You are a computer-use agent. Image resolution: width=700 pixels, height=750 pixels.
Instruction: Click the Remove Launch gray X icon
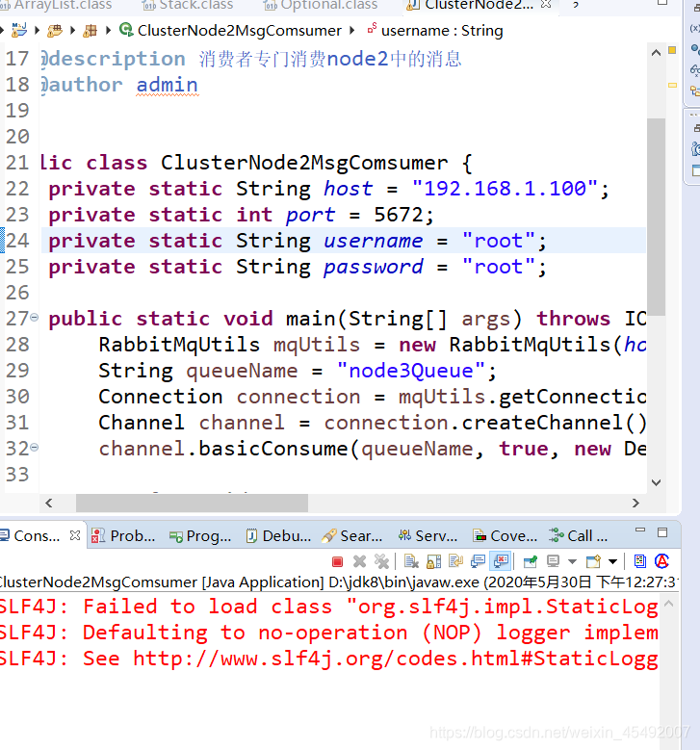point(359,561)
